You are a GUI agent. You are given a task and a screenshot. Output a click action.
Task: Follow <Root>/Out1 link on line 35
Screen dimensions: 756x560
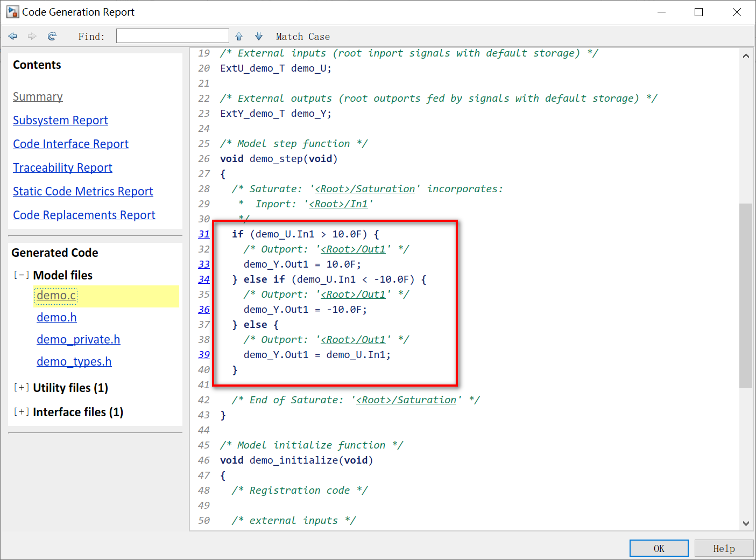click(353, 295)
